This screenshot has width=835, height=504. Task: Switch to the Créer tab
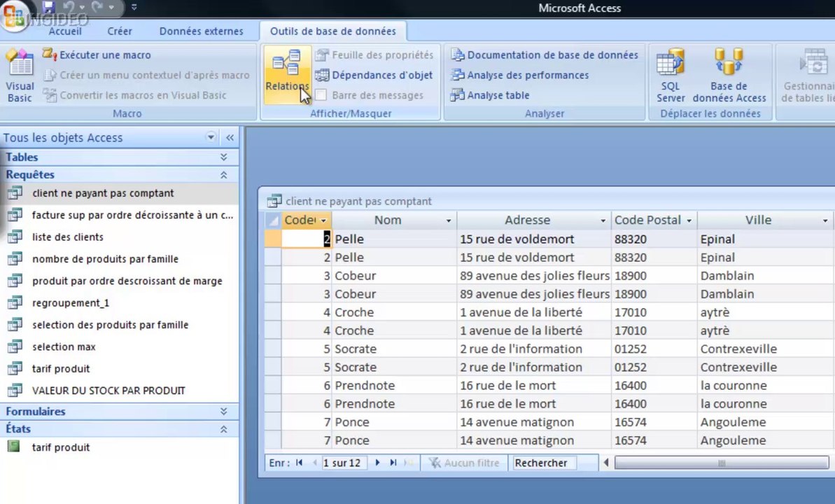119,31
